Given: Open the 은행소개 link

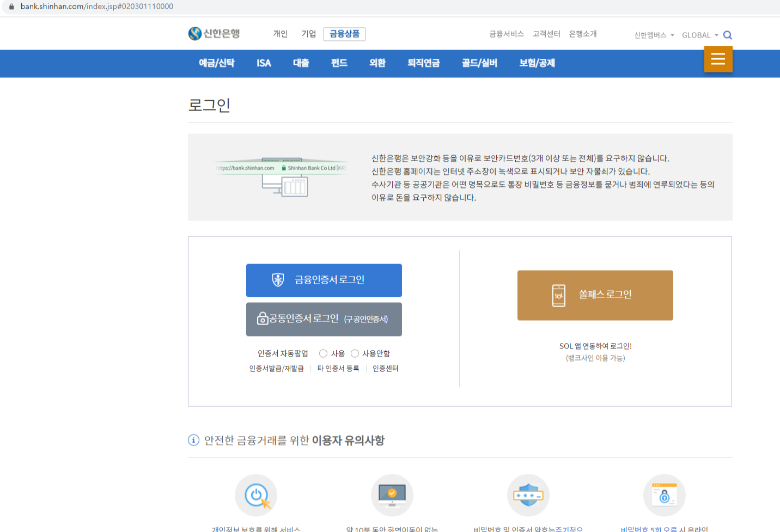Looking at the screenshot, I should [x=583, y=34].
